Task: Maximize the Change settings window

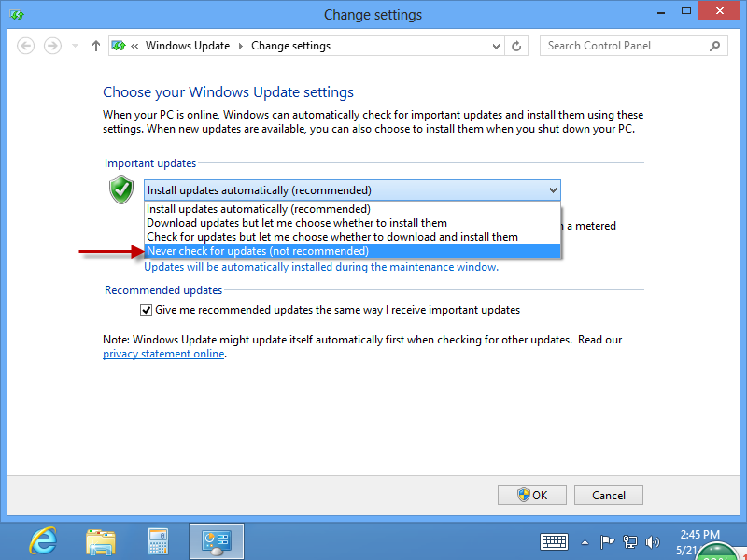Action: point(686,11)
